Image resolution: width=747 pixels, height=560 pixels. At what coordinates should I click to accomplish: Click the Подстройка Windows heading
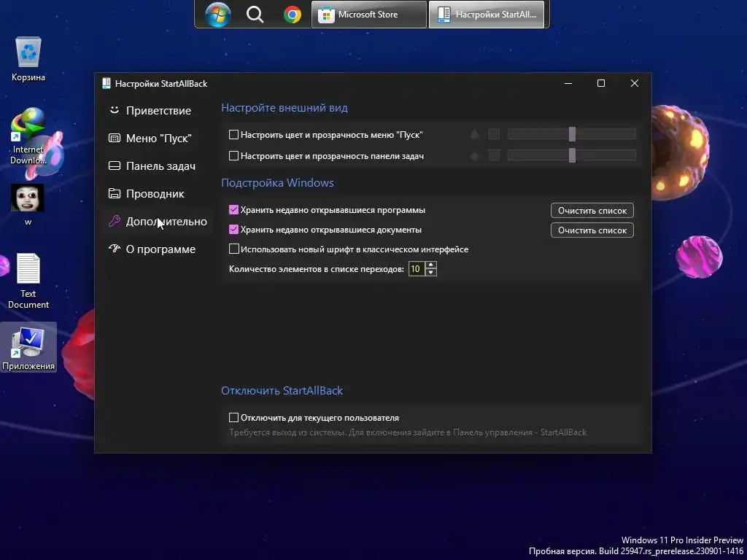click(277, 183)
